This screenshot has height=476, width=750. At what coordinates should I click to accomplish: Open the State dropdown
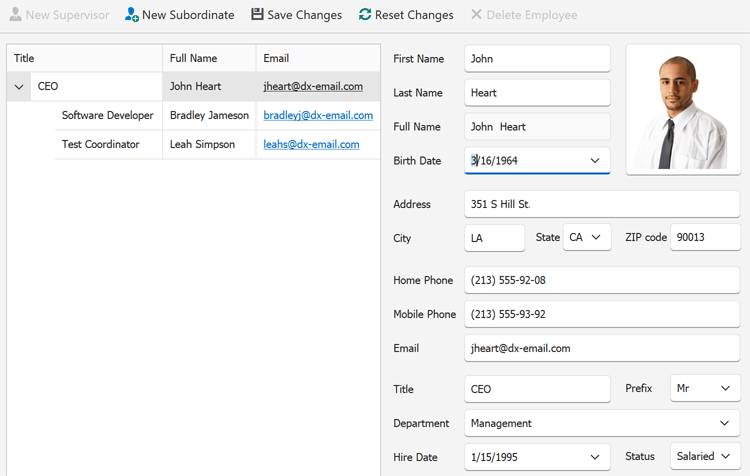[596, 238]
